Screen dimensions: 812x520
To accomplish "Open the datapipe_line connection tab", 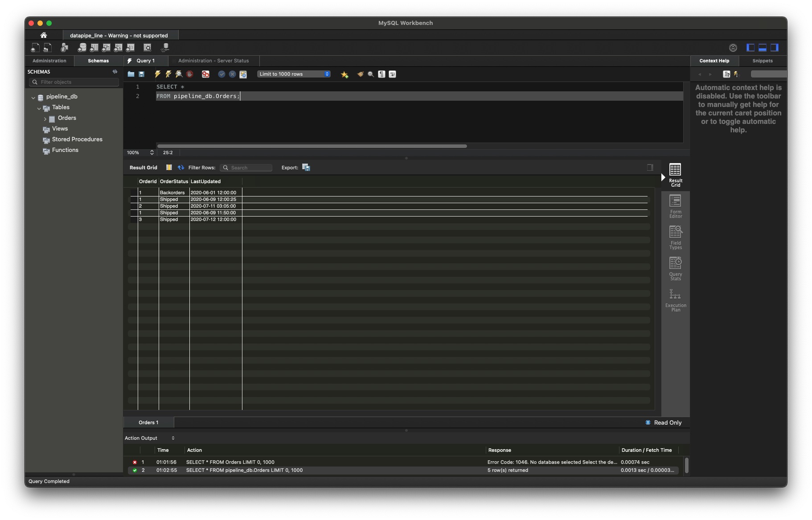I will click(x=119, y=35).
